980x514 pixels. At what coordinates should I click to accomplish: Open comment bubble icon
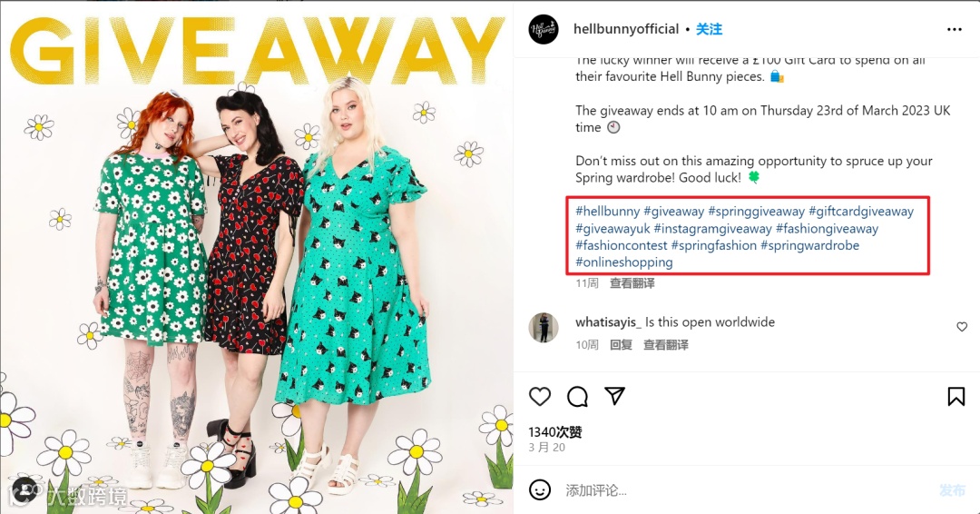point(577,397)
